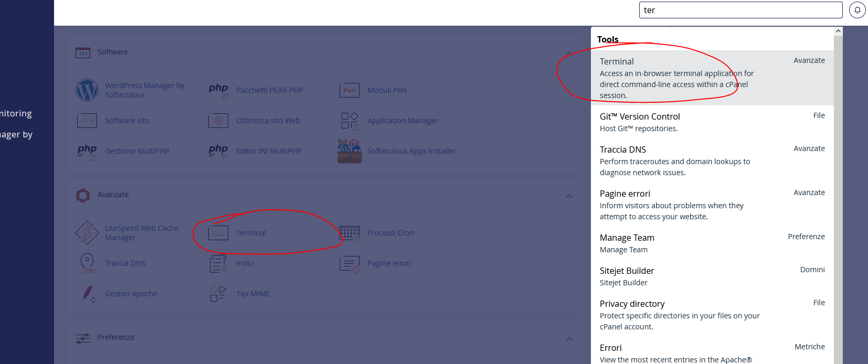868x364 pixels.
Task: Click the Software section title
Action: pos(112,52)
